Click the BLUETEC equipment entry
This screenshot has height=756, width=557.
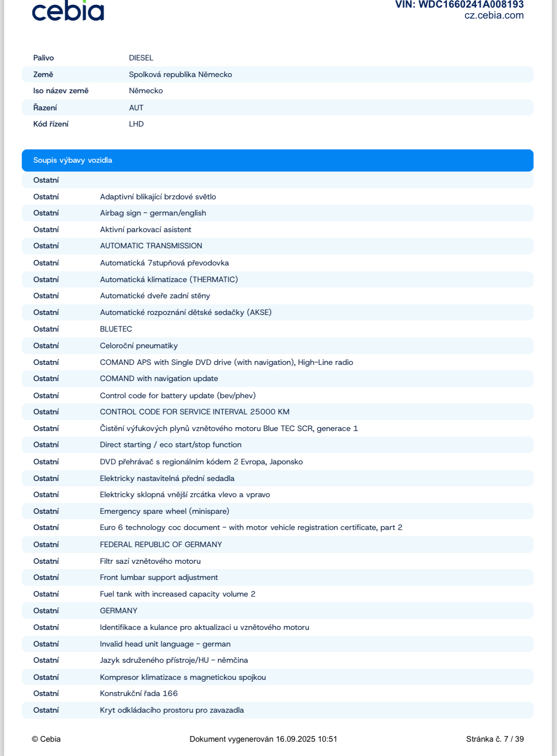(x=116, y=329)
